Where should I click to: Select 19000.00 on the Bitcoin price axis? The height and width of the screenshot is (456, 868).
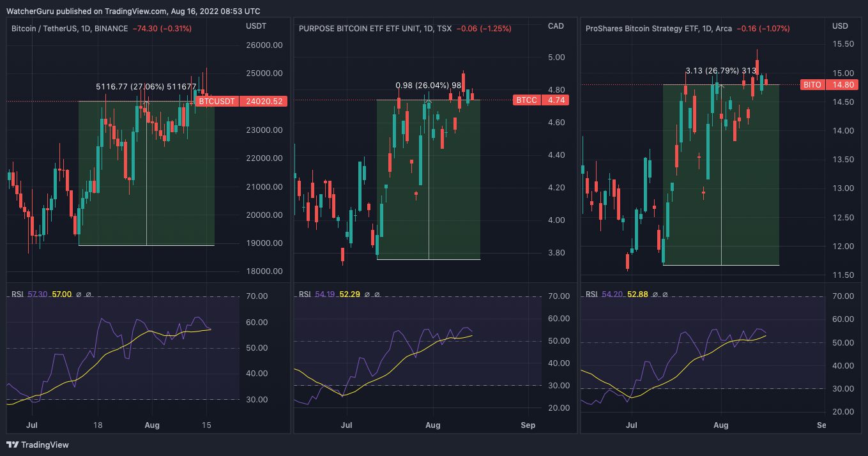(x=264, y=243)
